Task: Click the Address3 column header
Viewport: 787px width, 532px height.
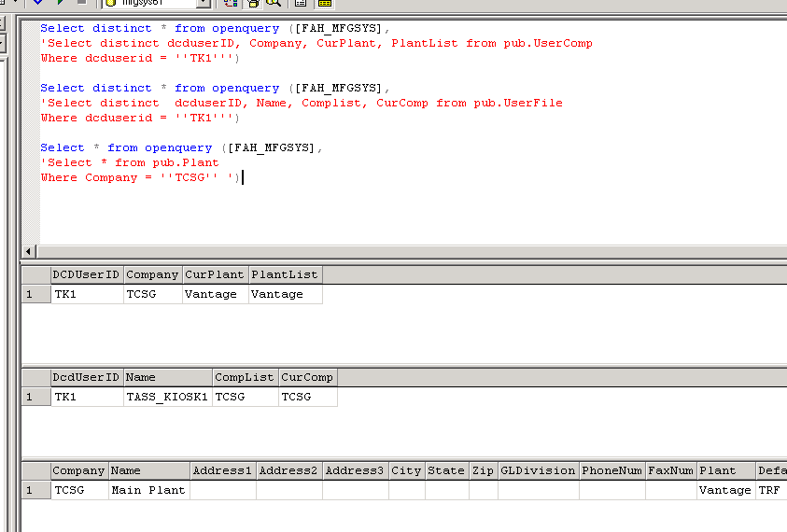Action: (x=356, y=470)
